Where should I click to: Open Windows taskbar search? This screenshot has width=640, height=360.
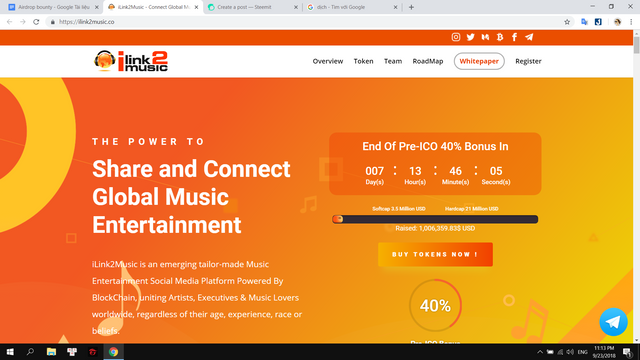click(30, 352)
